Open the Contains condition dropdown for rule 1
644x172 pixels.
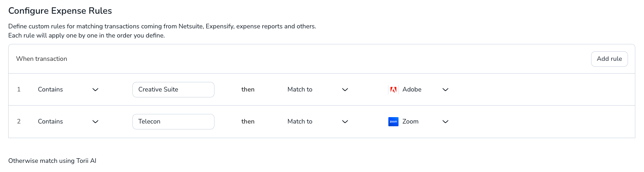pyautogui.click(x=68, y=90)
